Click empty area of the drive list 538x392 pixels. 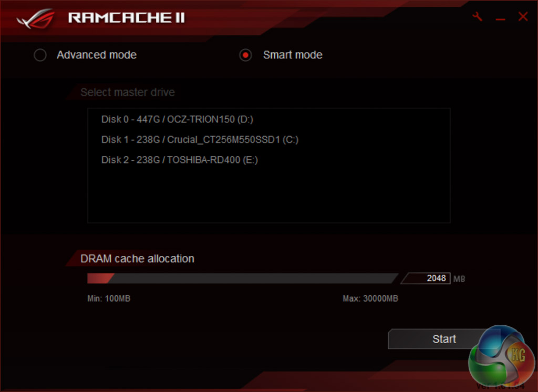268,197
